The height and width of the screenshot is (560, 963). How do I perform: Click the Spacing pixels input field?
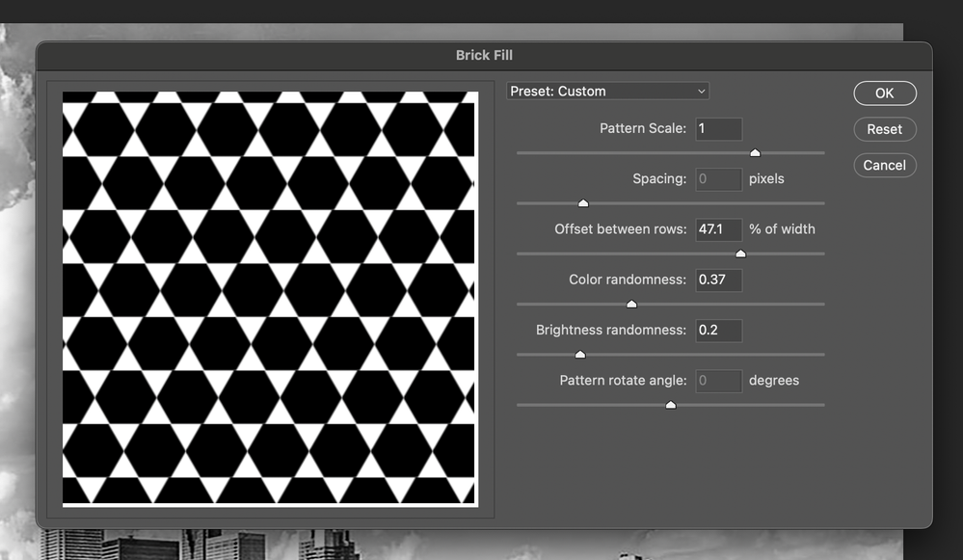point(718,178)
